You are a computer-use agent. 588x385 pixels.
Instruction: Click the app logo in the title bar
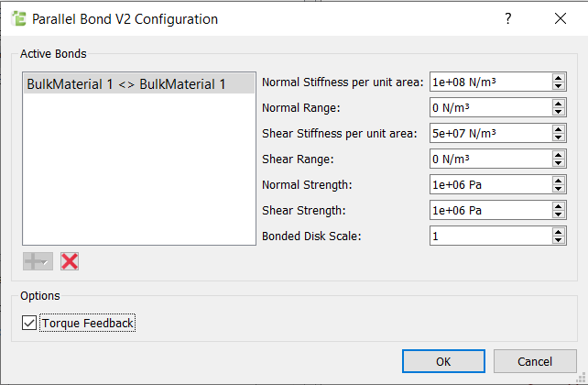(17, 18)
